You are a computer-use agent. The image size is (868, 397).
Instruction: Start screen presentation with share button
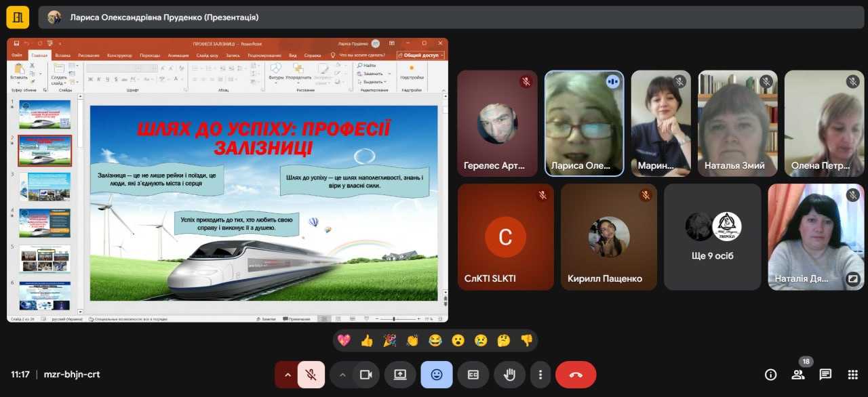(400, 375)
